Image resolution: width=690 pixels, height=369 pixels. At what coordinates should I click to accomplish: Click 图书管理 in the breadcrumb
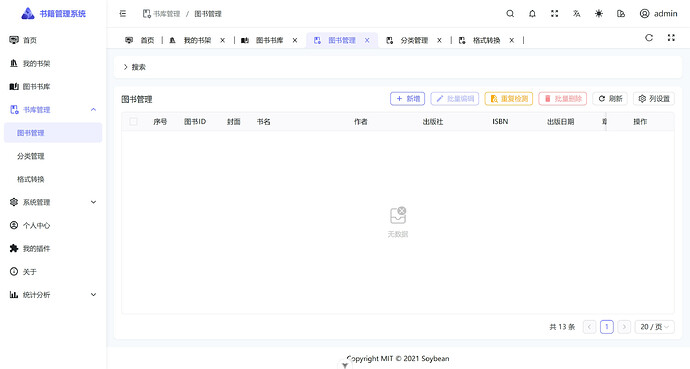pyautogui.click(x=208, y=14)
